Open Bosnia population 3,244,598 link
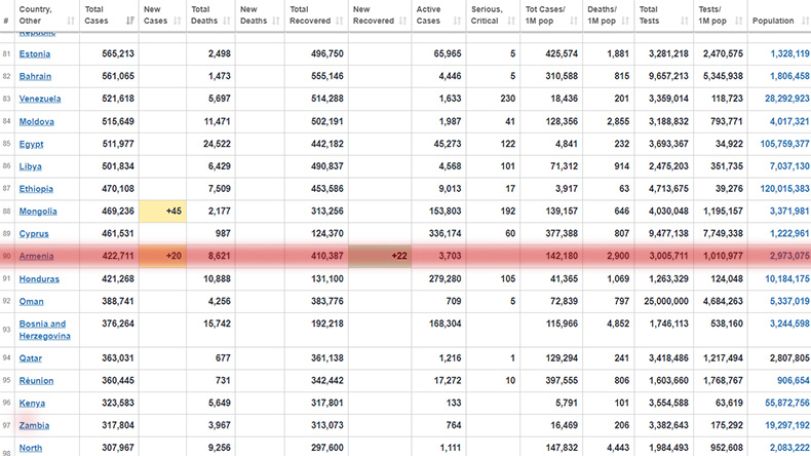Viewport: 811px width, 456px height. coord(790,324)
